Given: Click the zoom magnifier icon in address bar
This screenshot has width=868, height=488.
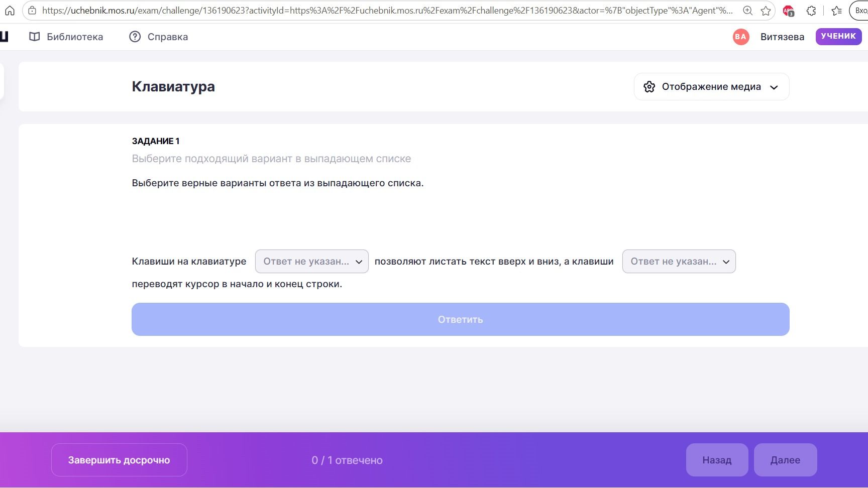Looking at the screenshot, I should pyautogui.click(x=747, y=11).
